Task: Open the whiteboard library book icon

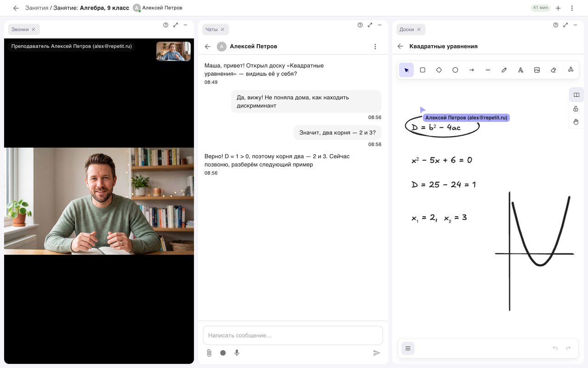Action: [576, 95]
